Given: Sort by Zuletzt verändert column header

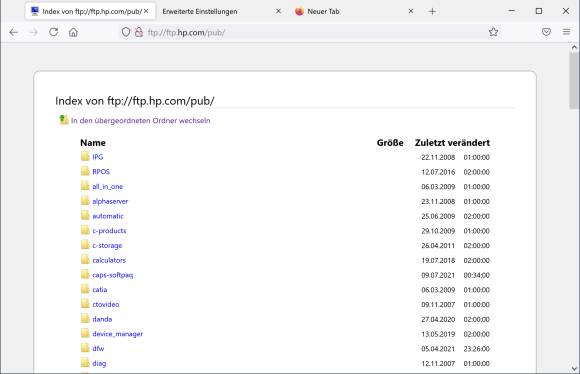Looking at the screenshot, I should click(x=452, y=143).
